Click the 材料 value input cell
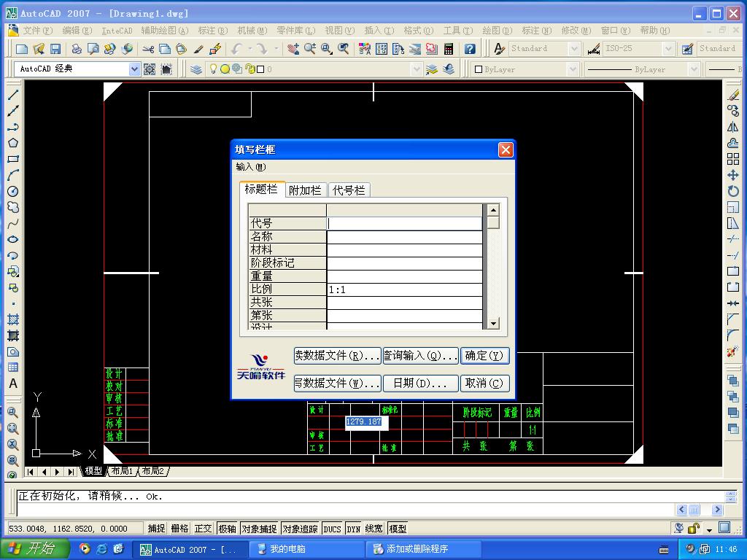Screen dimensions: 747x560 404,250
